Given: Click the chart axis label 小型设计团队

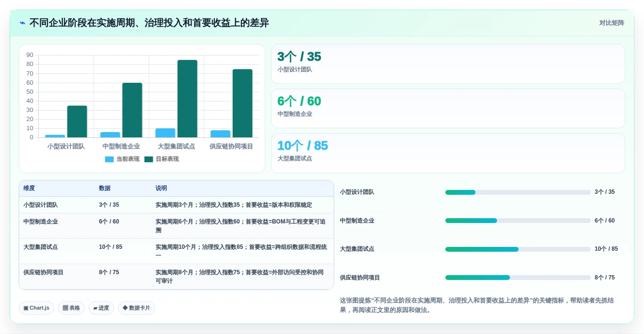Looking at the screenshot, I should [x=66, y=146].
